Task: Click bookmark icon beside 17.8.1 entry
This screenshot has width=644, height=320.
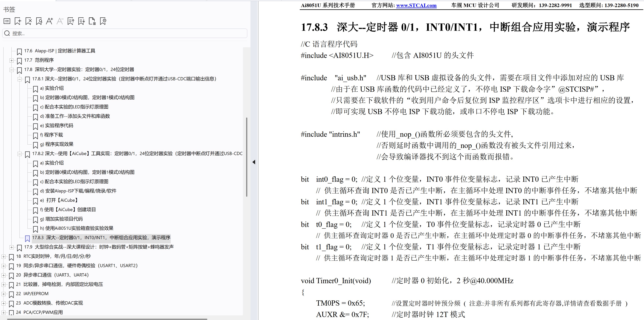Action: [x=27, y=80]
